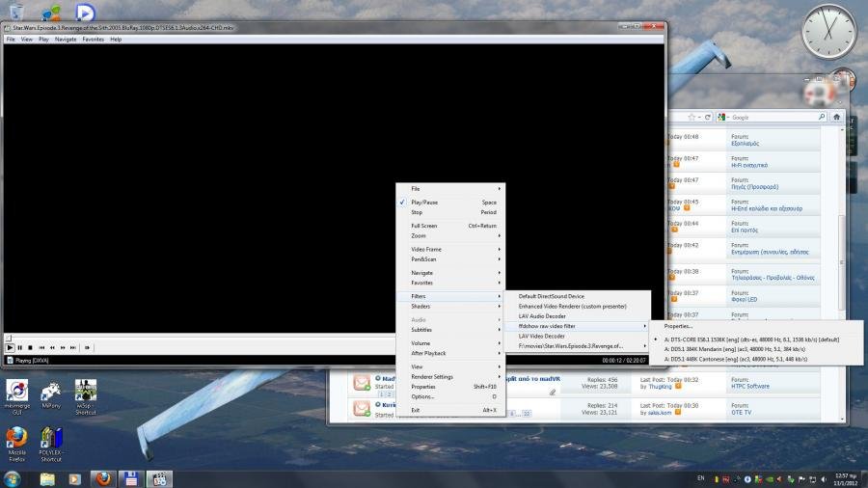Expand the File submenu in context menu
The image size is (868, 488).
450,189
